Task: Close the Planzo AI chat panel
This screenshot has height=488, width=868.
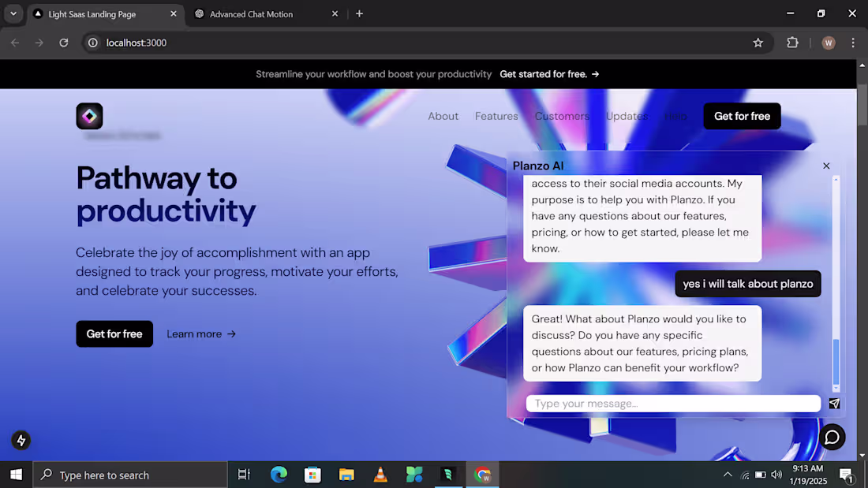Action: (x=826, y=166)
